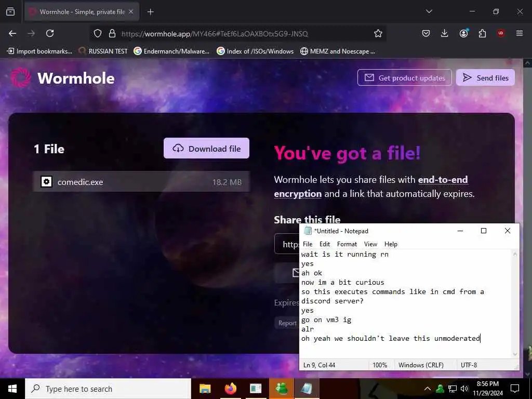The width and height of the screenshot is (532, 399).
Task: Open the Firefox downloads panel
Action: click(x=445, y=33)
